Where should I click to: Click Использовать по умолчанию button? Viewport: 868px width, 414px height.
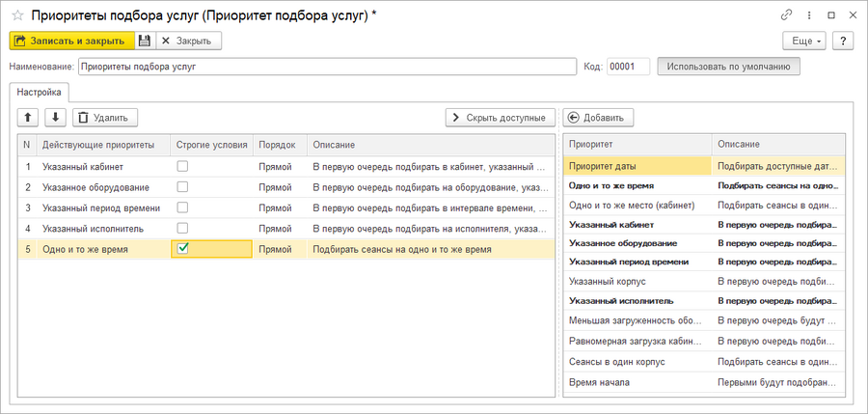pos(728,67)
